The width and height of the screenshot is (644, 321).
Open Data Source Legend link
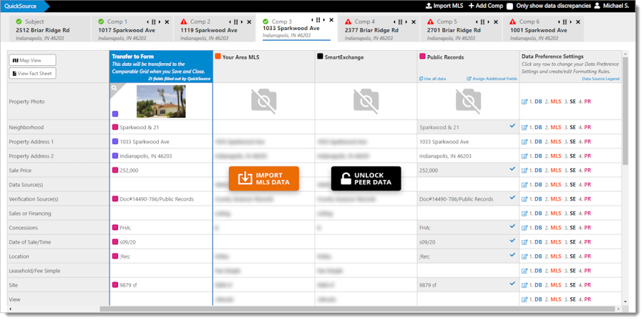click(x=600, y=79)
